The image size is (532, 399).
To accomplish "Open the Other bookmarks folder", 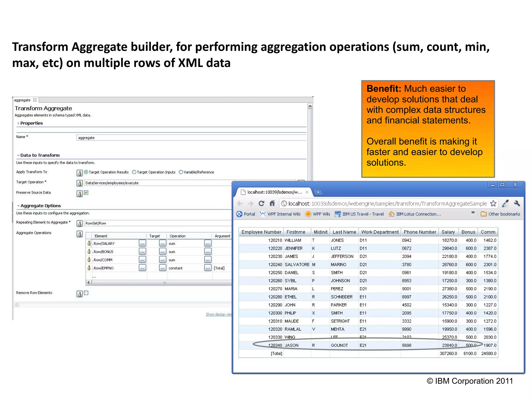I will point(500,214).
